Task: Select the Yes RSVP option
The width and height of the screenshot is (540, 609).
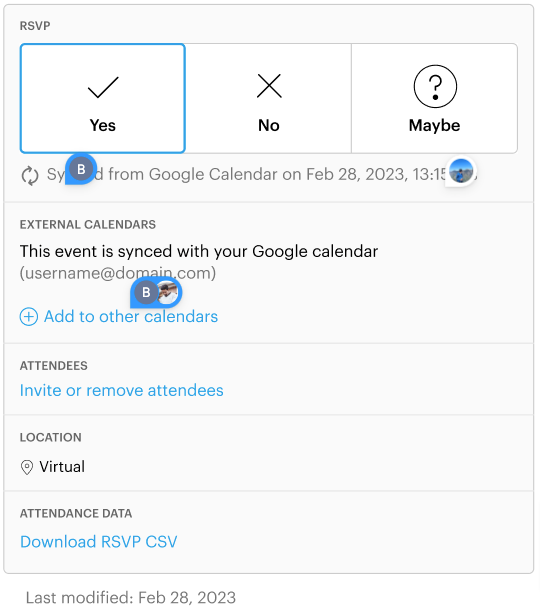Action: (103, 98)
